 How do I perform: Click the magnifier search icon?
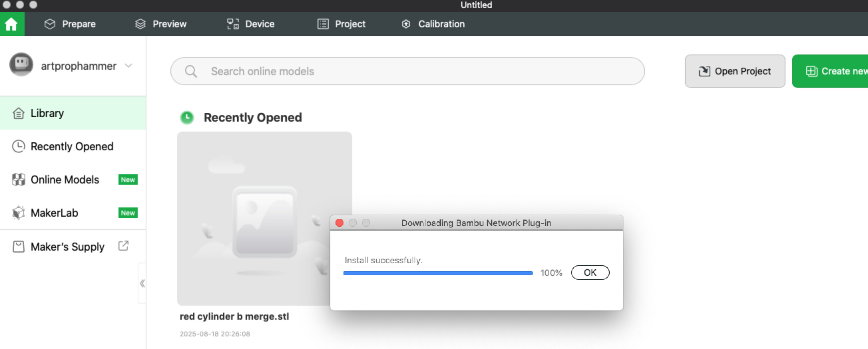tap(191, 71)
